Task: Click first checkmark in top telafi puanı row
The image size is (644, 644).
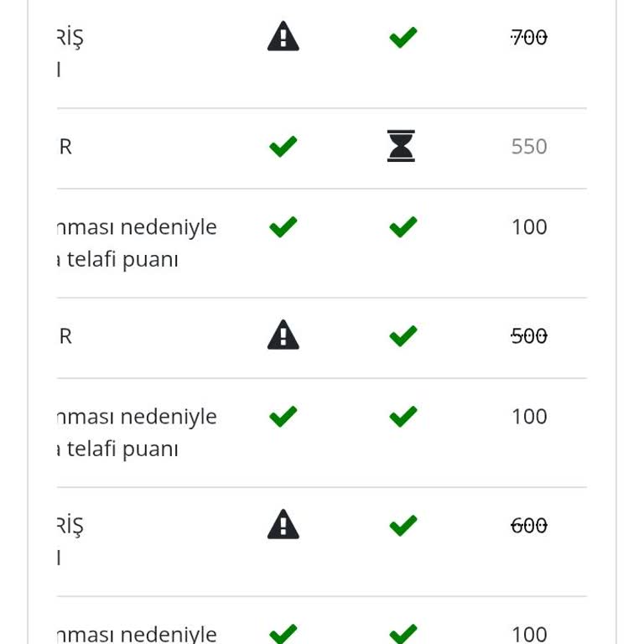Action: coord(283,226)
